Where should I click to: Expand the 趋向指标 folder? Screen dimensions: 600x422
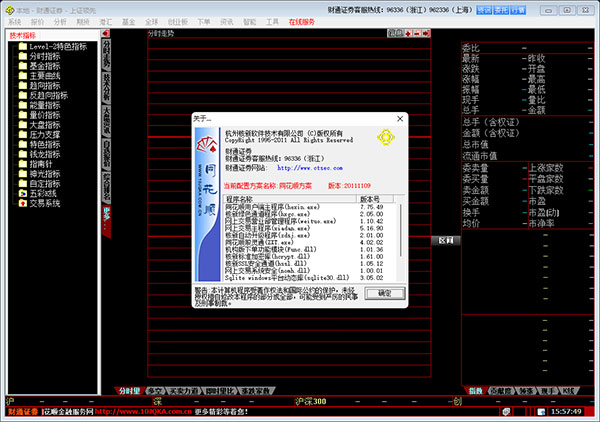click(x=40, y=86)
